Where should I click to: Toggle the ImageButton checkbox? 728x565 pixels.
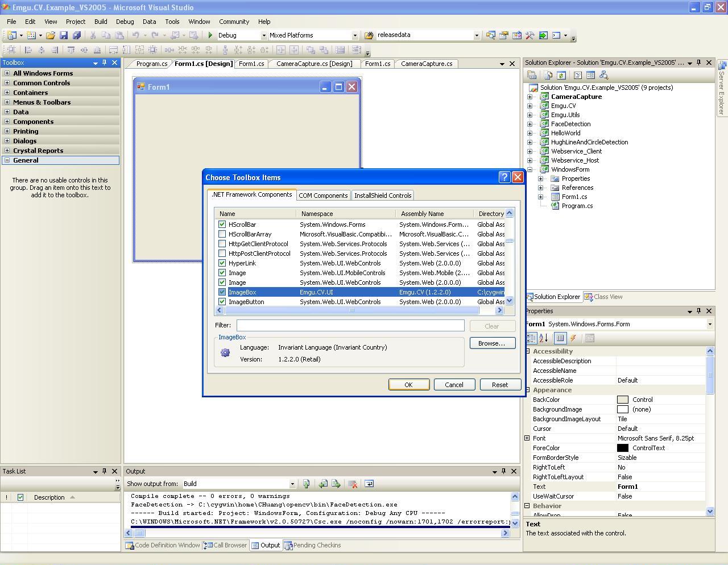[222, 302]
